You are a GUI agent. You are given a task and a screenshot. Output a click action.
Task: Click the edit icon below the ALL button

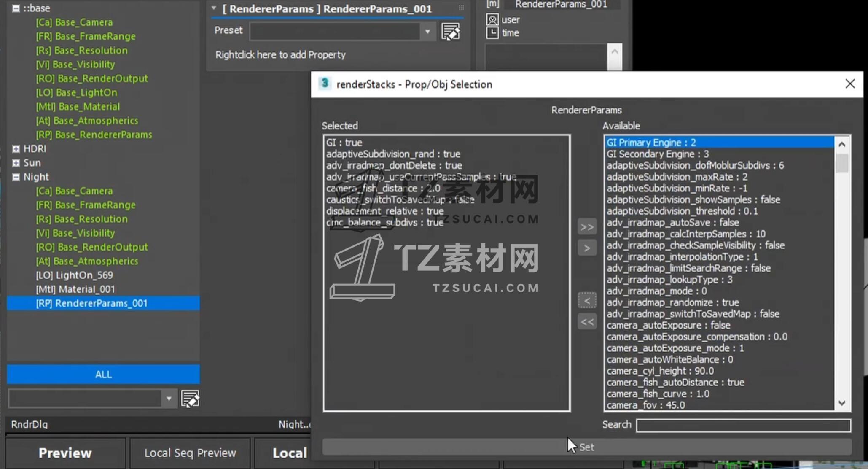tap(190, 399)
